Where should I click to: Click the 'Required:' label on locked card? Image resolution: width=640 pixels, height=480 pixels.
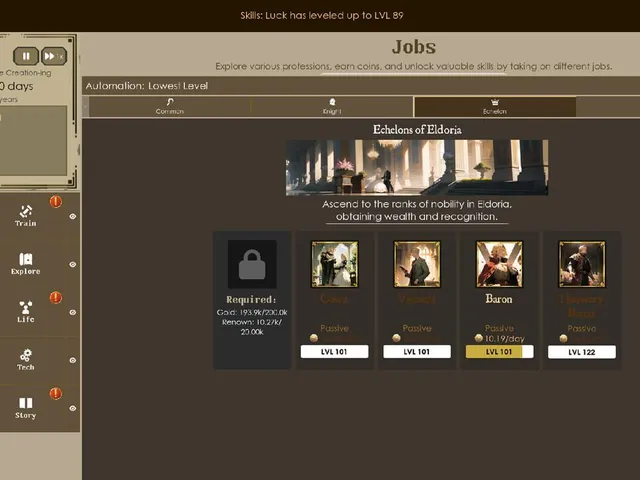251,300
